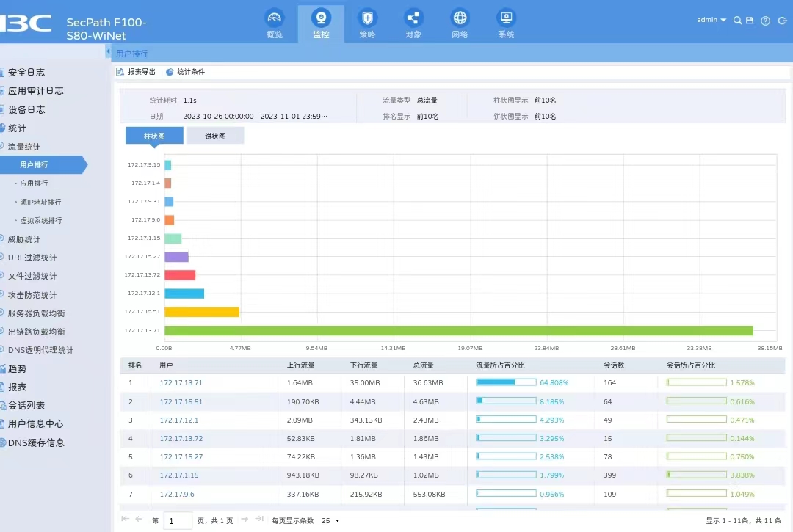Open the admin user dropdown

pos(711,21)
